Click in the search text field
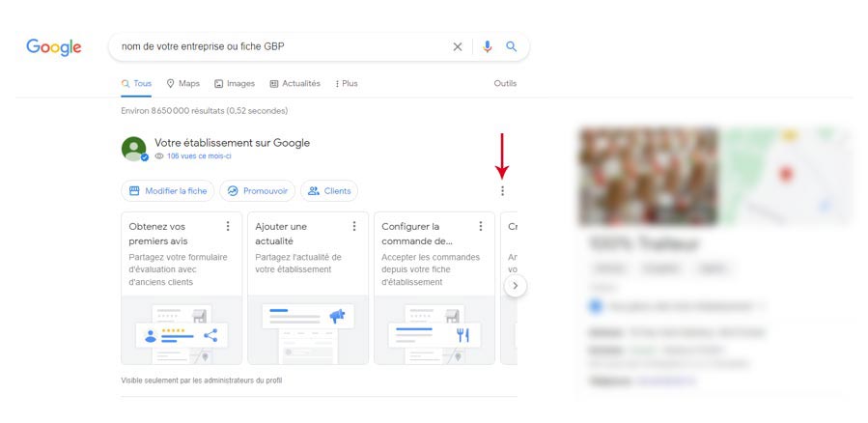Image resolution: width=868 pixels, height=423 pixels. [282, 47]
